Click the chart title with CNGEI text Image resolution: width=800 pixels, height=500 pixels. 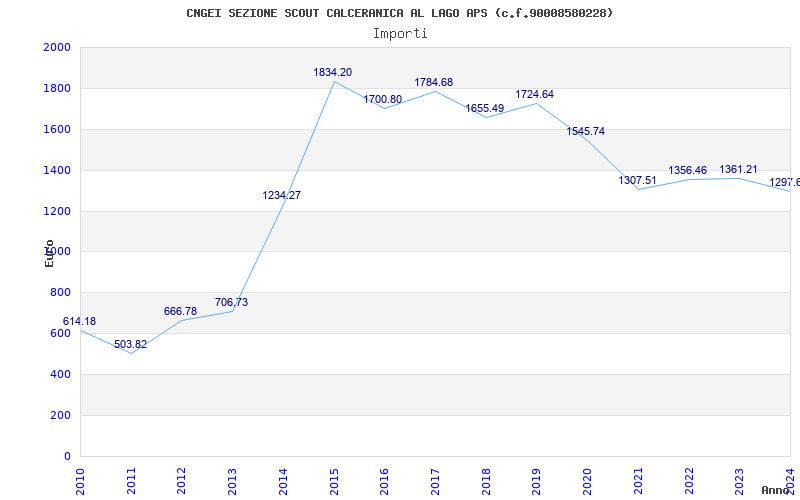(400, 13)
